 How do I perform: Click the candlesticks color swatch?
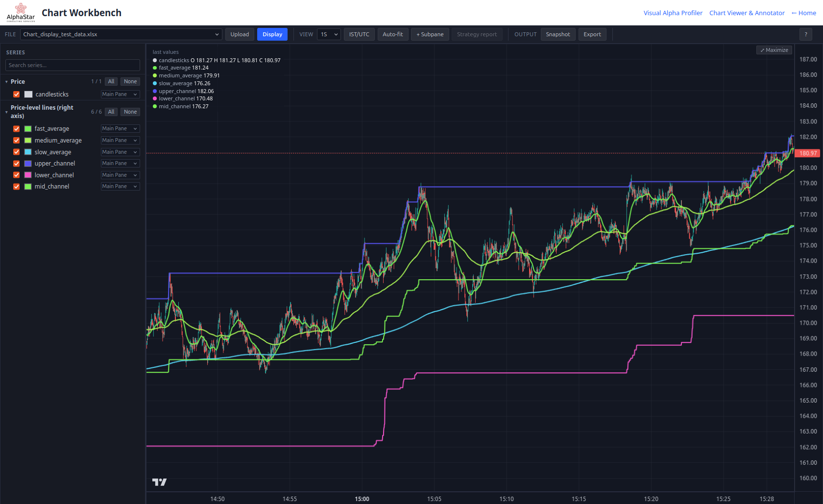[x=28, y=94]
